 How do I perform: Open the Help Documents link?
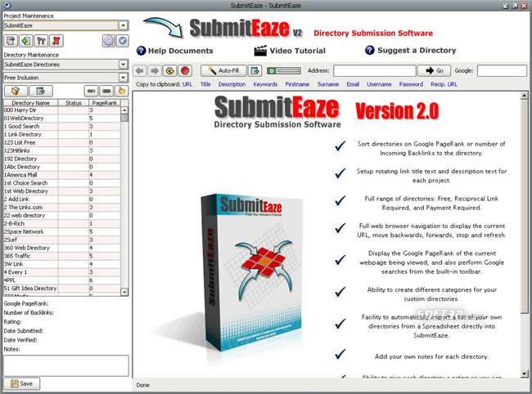click(x=181, y=51)
